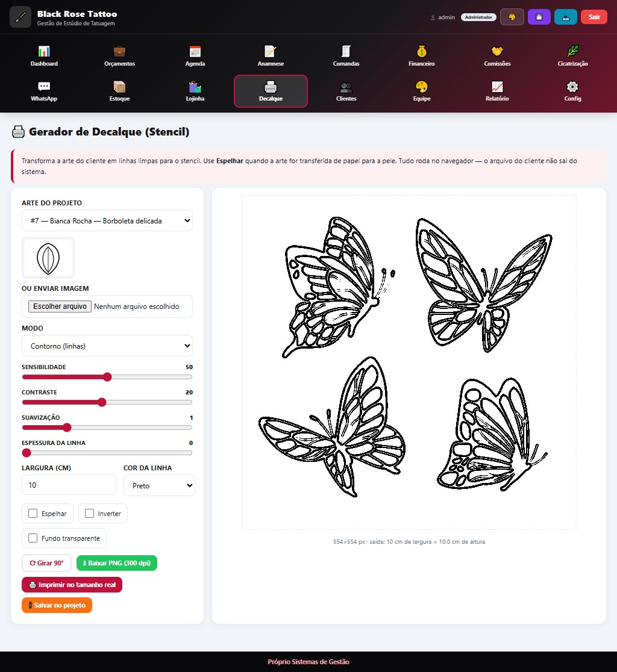Click the palette theme icon in header
The image size is (617, 672).
[512, 17]
